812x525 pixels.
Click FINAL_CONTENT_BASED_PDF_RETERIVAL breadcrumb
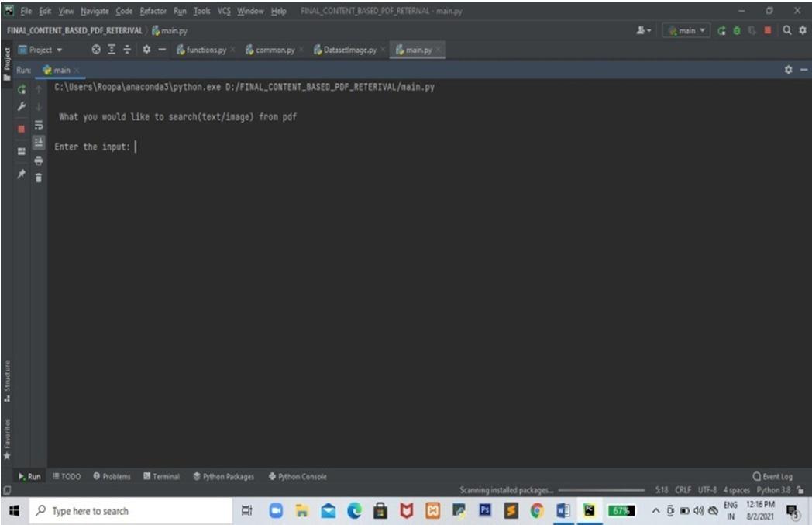click(74, 30)
